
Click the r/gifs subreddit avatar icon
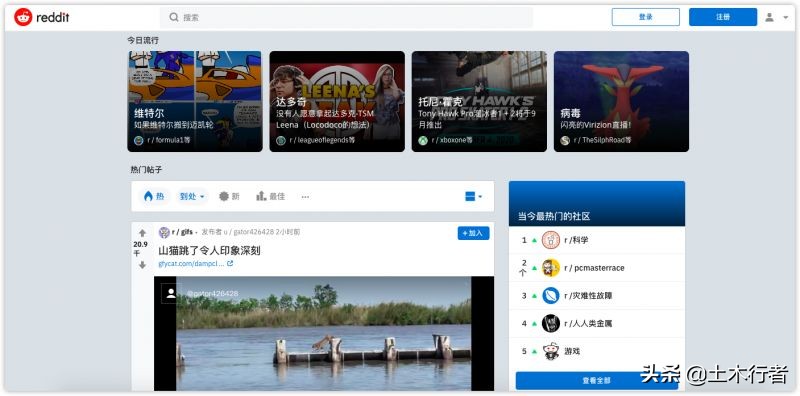[164, 233]
